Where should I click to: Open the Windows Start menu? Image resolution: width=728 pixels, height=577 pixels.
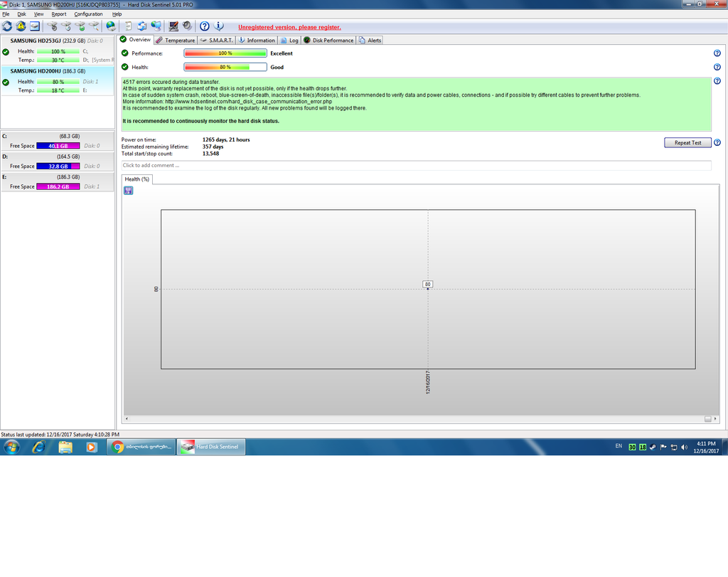point(11,448)
